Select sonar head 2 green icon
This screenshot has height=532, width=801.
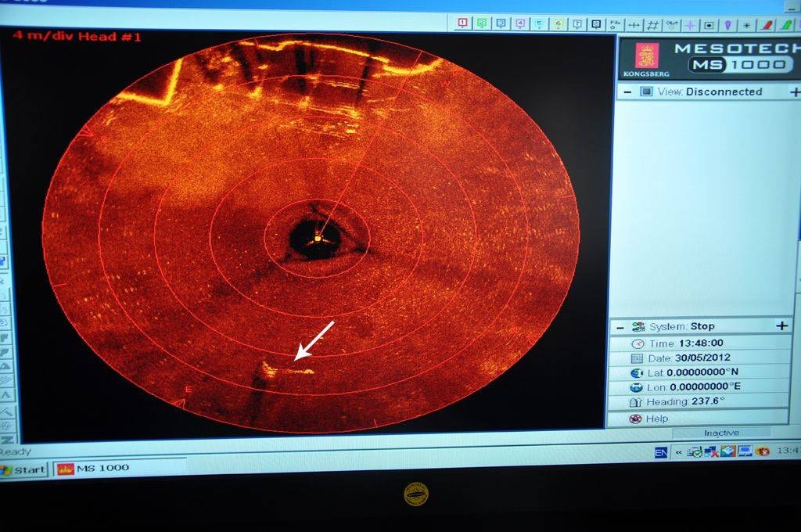(x=482, y=23)
